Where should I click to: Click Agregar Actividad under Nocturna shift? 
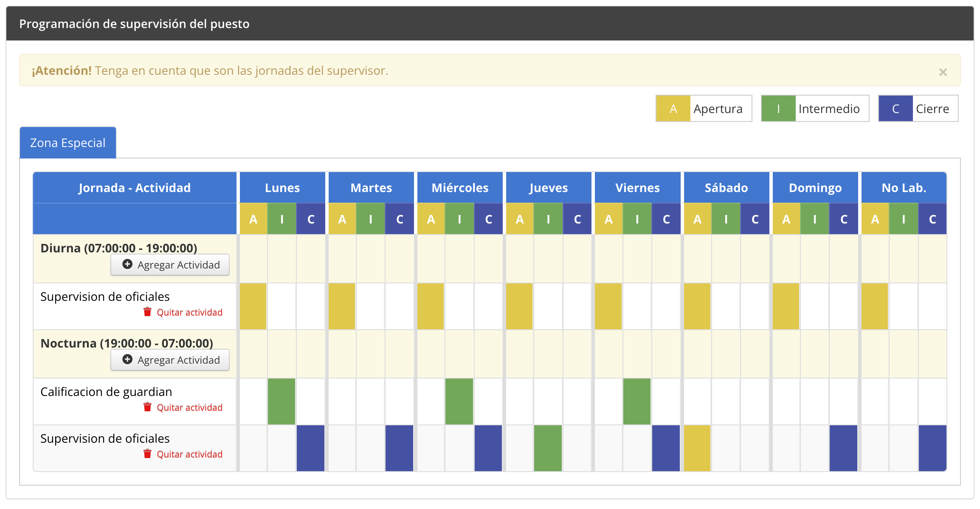[x=170, y=360]
